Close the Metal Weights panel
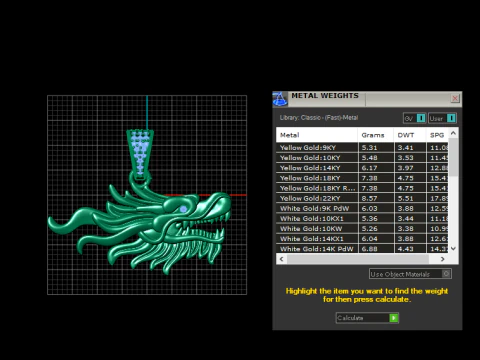Viewport: 480px width, 360px height. click(455, 98)
